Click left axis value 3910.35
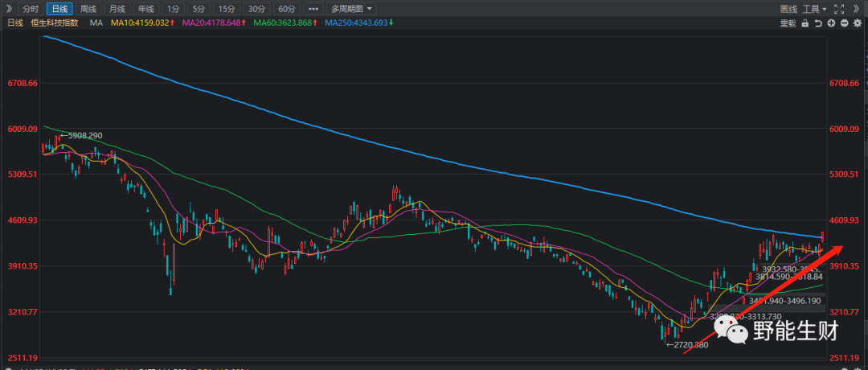Viewport: 868px width, 370px height. (x=23, y=266)
